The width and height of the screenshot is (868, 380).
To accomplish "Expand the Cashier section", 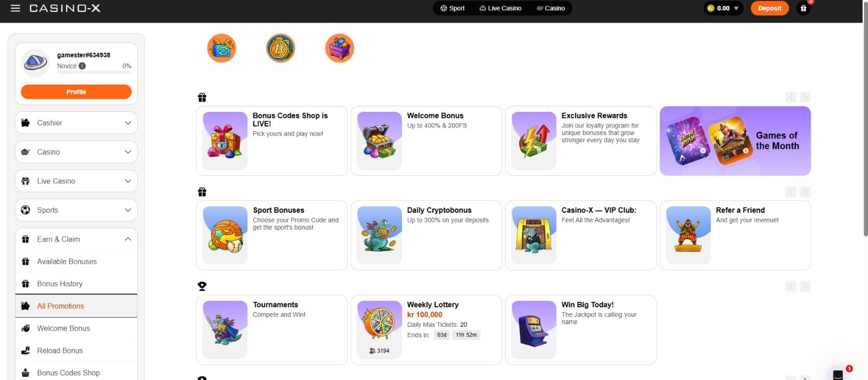I will 76,123.
